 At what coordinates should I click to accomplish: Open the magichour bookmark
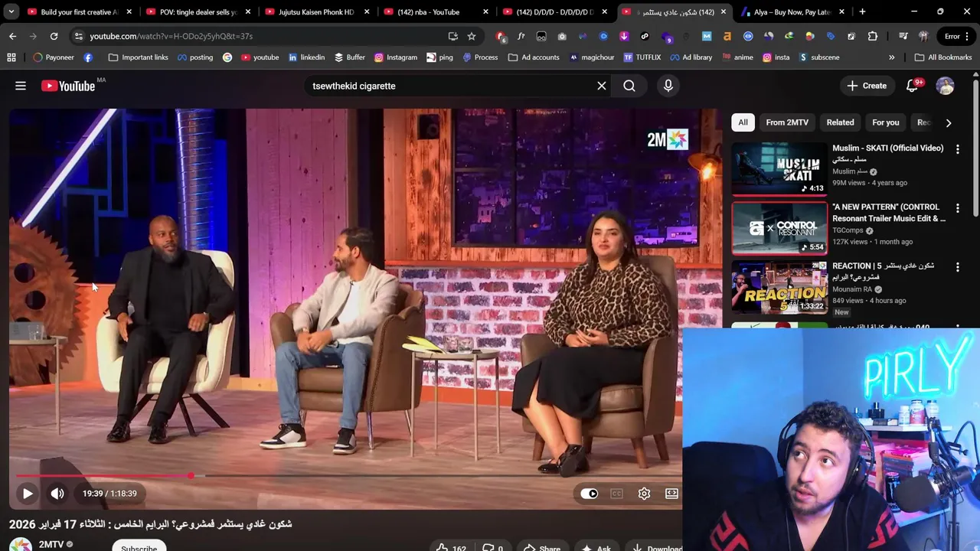591,57
